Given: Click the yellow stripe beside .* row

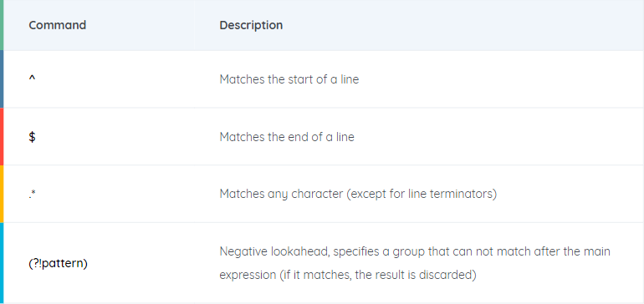Looking at the screenshot, I should [2, 194].
